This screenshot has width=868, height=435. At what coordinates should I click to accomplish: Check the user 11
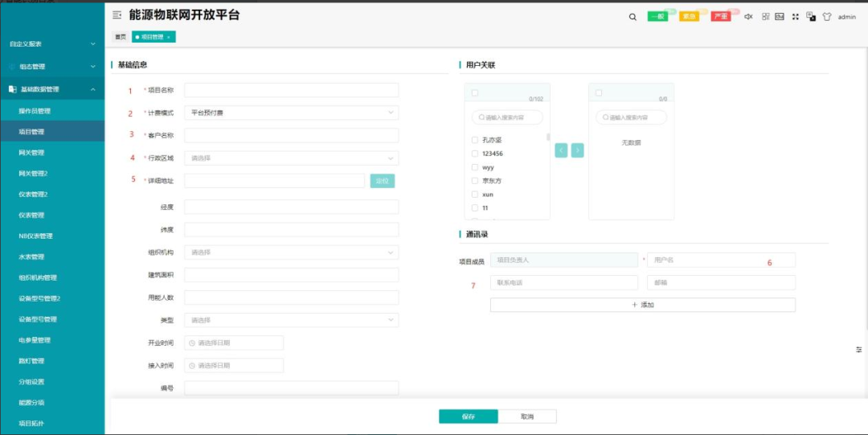(475, 207)
